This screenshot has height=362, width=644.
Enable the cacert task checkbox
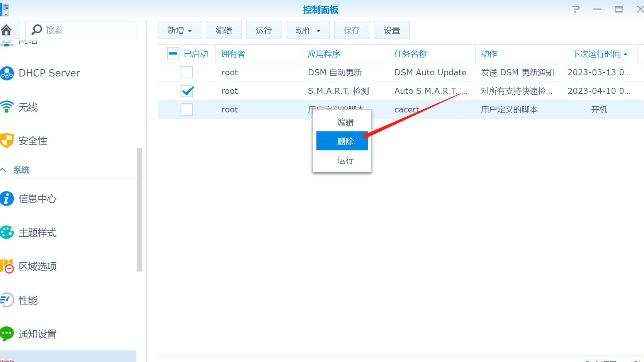point(187,109)
